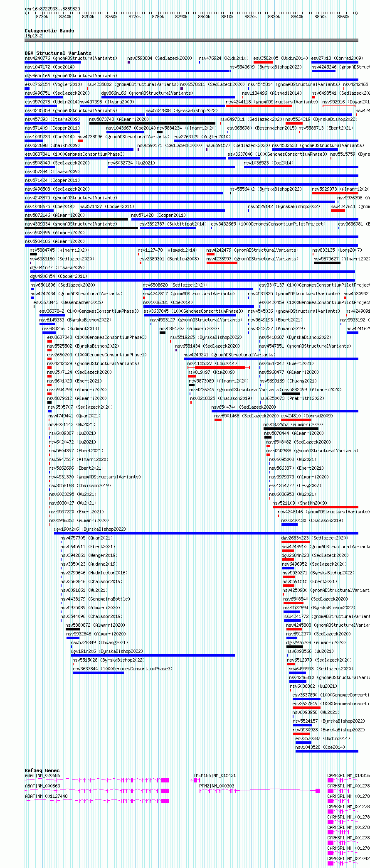
Task: Select variant dgv865n166 label
Action: (x=71, y=76)
